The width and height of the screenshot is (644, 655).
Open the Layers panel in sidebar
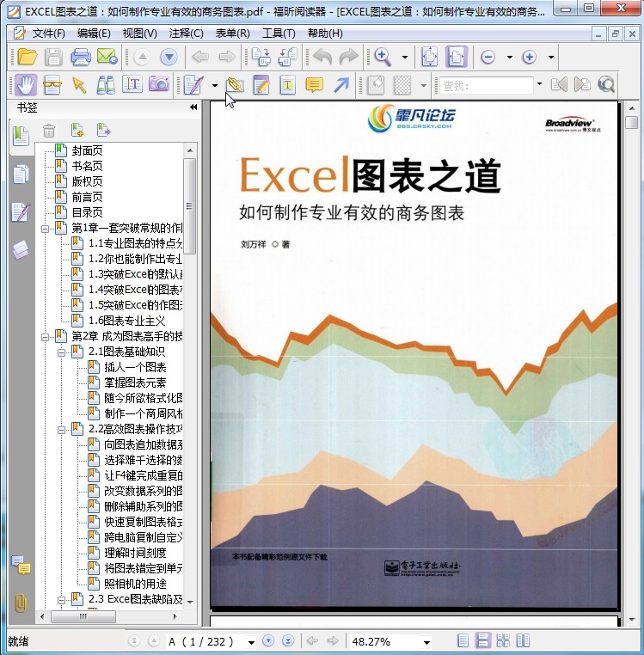(21, 249)
